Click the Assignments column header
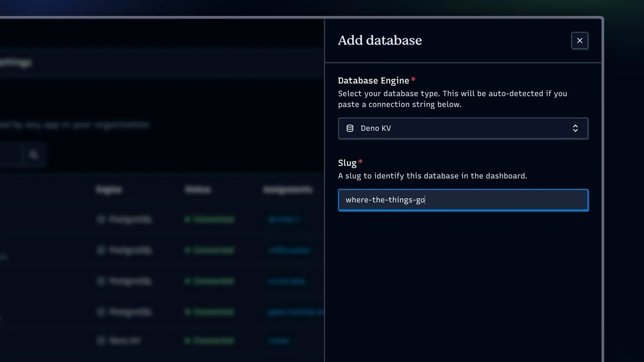Viewport: 644px width, 362px height. pos(287,189)
